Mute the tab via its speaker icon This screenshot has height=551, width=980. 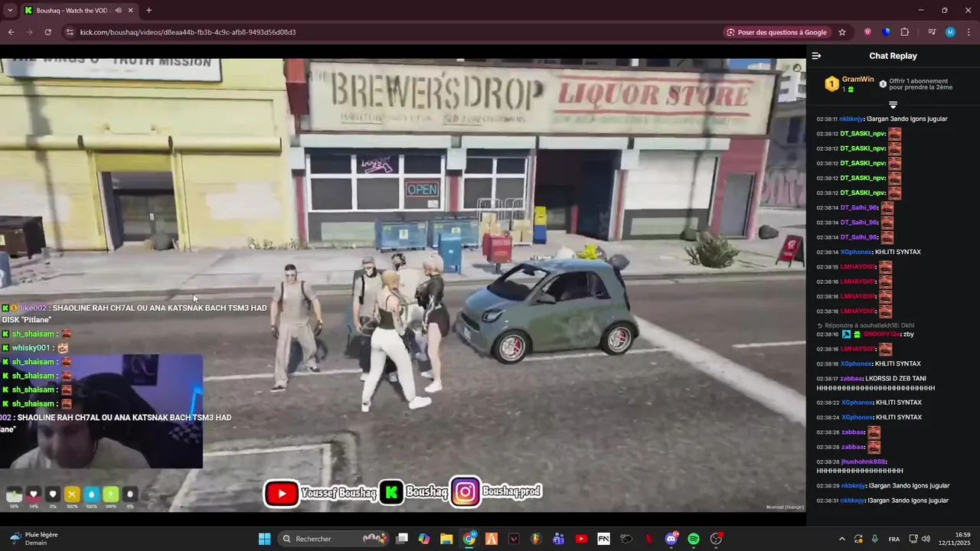(117, 11)
